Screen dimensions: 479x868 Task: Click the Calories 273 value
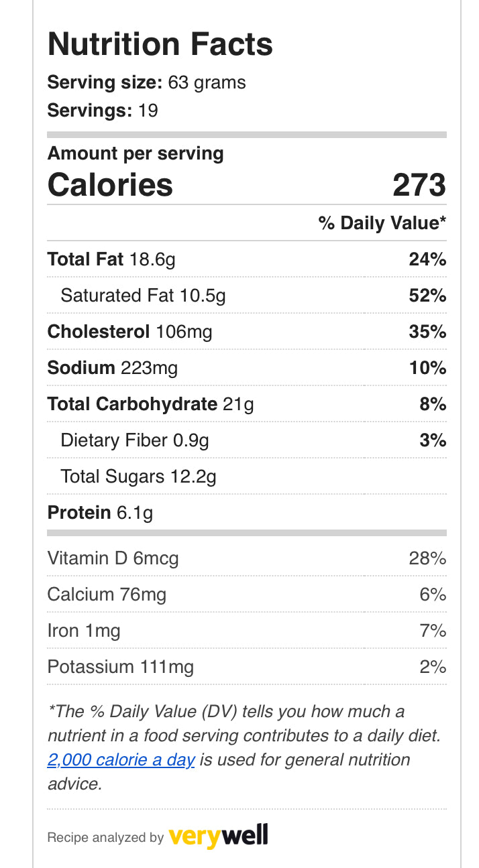click(419, 185)
